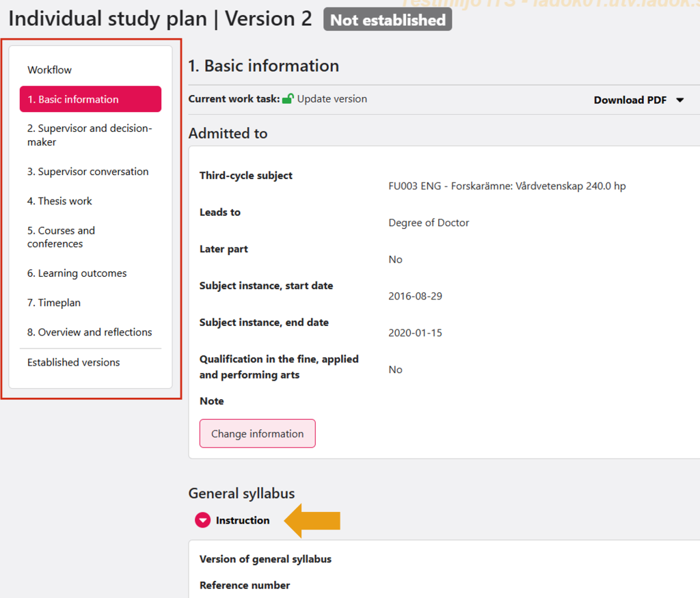Click the Later part label
This screenshot has height=598, width=700.
[224, 249]
